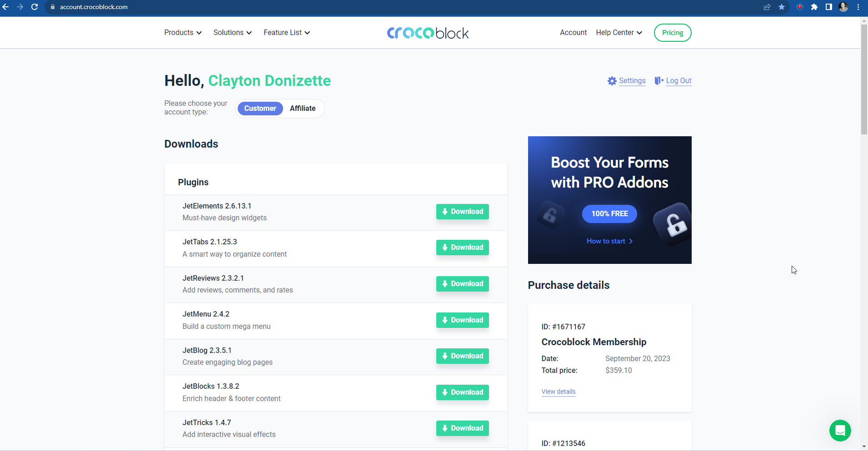Open the Help Center menu
868x451 pixels.
coord(619,33)
